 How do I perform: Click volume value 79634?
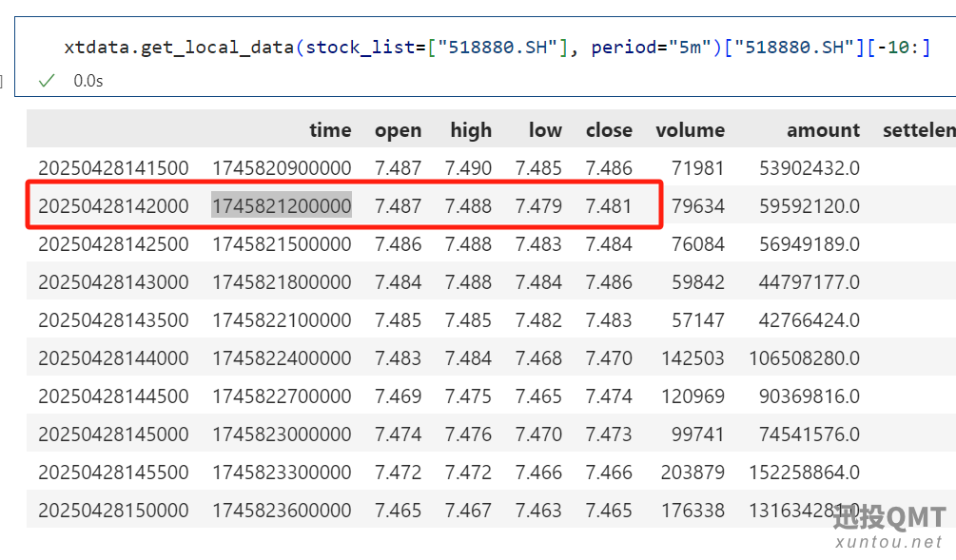click(x=698, y=206)
